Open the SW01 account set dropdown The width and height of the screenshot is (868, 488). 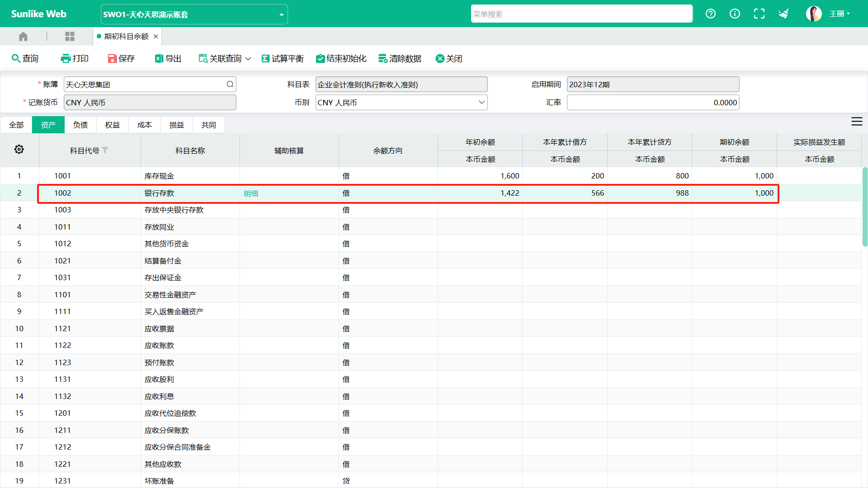[x=194, y=14]
